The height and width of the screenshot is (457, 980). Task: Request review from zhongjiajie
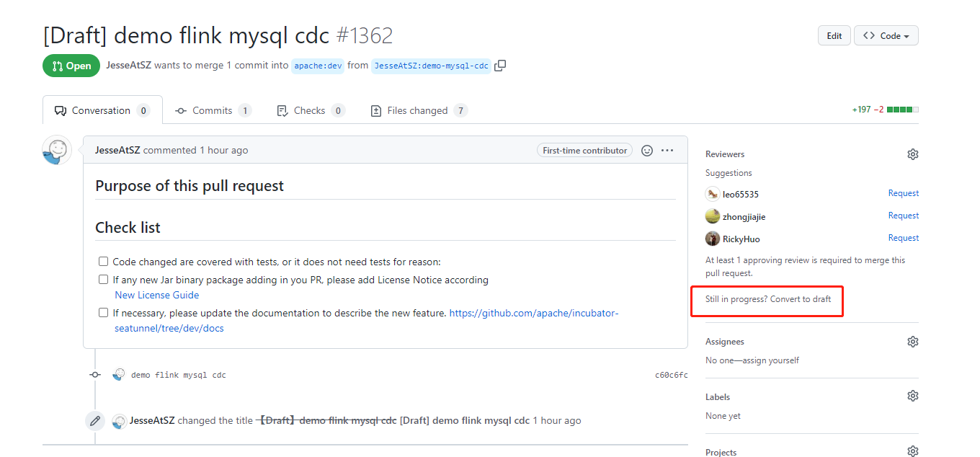[x=903, y=216]
